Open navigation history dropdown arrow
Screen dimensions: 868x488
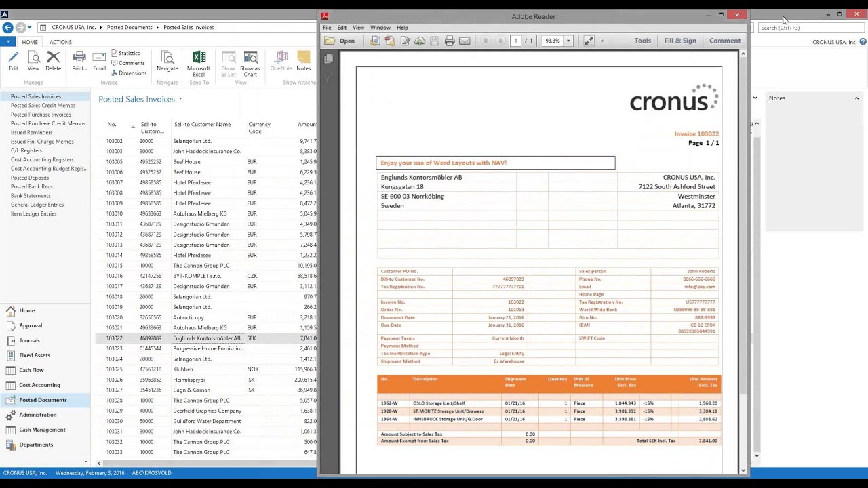tap(29, 28)
